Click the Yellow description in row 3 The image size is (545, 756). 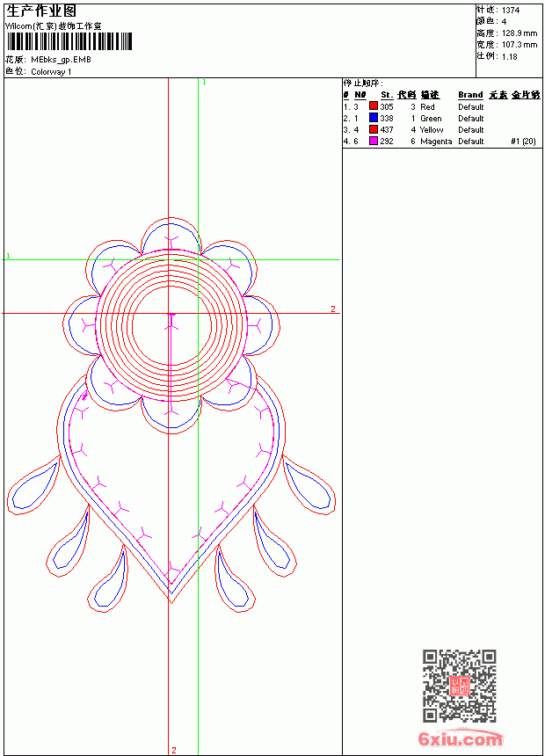point(432,130)
